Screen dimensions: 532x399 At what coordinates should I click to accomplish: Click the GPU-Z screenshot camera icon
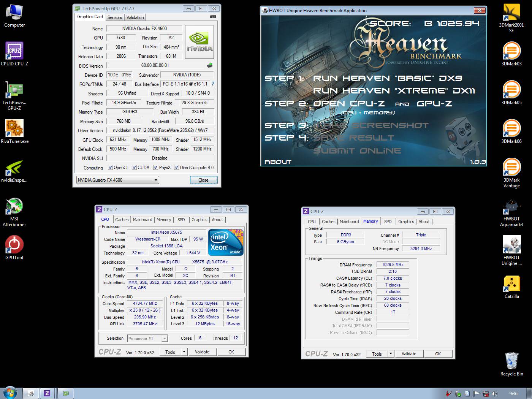pyautogui.click(x=213, y=17)
